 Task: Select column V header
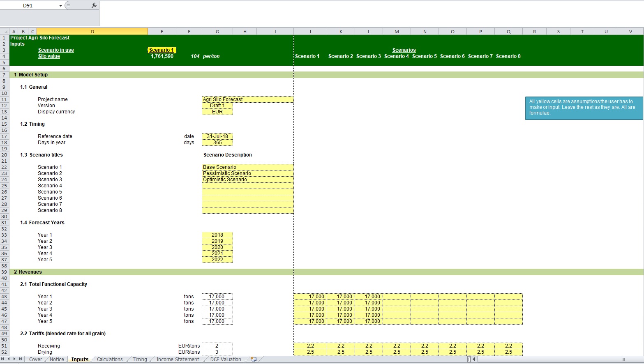click(630, 32)
